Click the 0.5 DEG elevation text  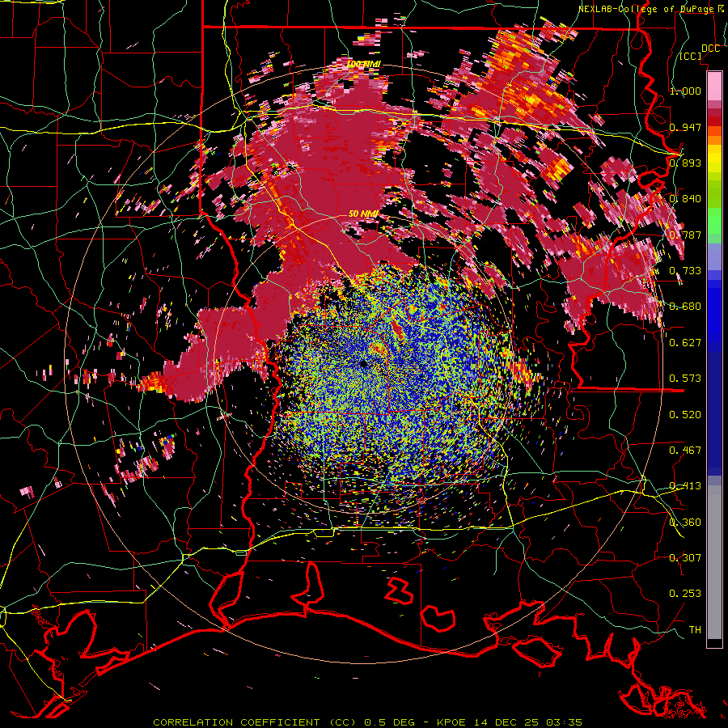click(x=390, y=722)
